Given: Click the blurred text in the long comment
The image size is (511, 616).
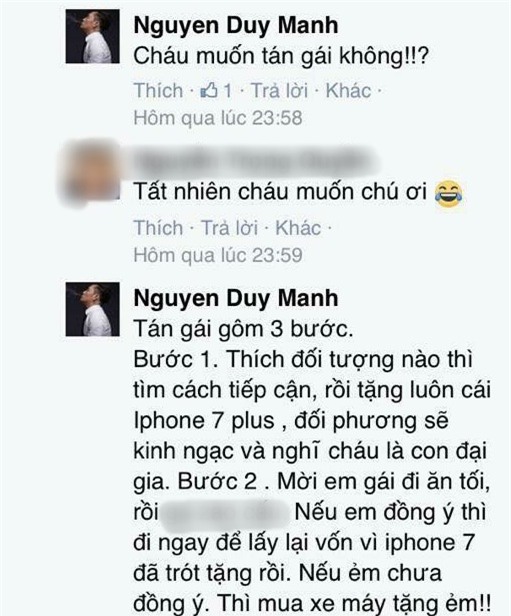Looking at the screenshot, I should tap(226, 515).
